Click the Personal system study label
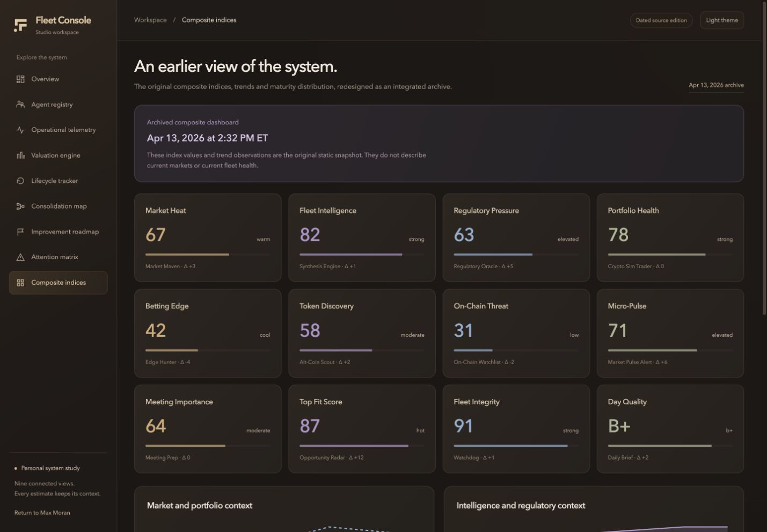Screen dimensions: 767x532 coord(50,468)
